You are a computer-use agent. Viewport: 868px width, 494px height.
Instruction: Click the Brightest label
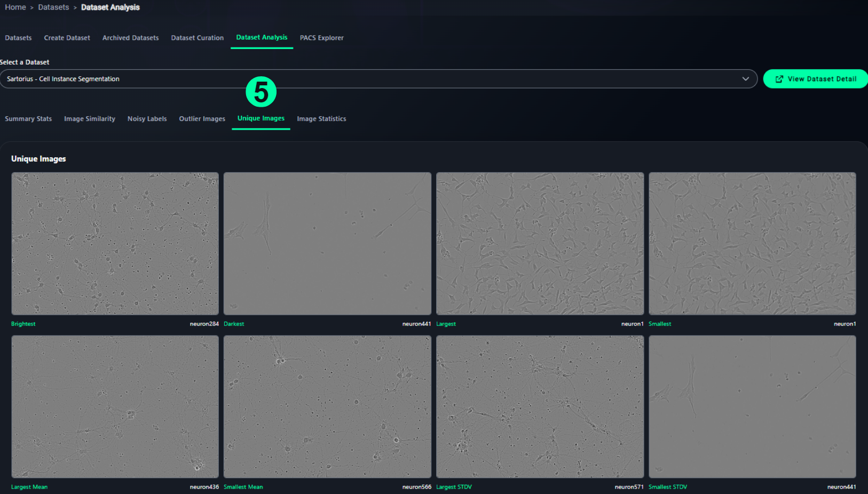23,324
